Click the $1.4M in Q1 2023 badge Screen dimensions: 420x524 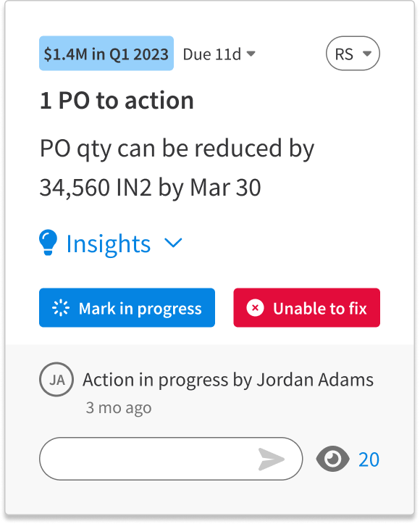point(106,54)
